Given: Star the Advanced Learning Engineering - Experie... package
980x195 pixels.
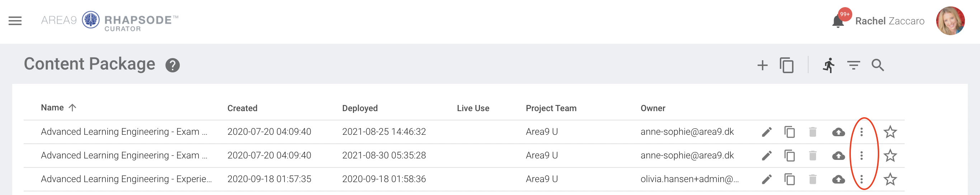Looking at the screenshot, I should 890,179.
